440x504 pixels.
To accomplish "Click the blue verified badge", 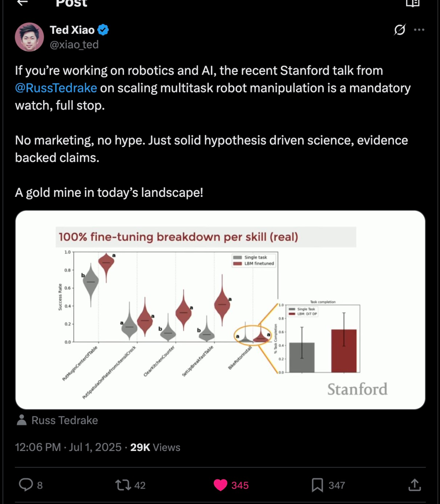I will click(103, 30).
